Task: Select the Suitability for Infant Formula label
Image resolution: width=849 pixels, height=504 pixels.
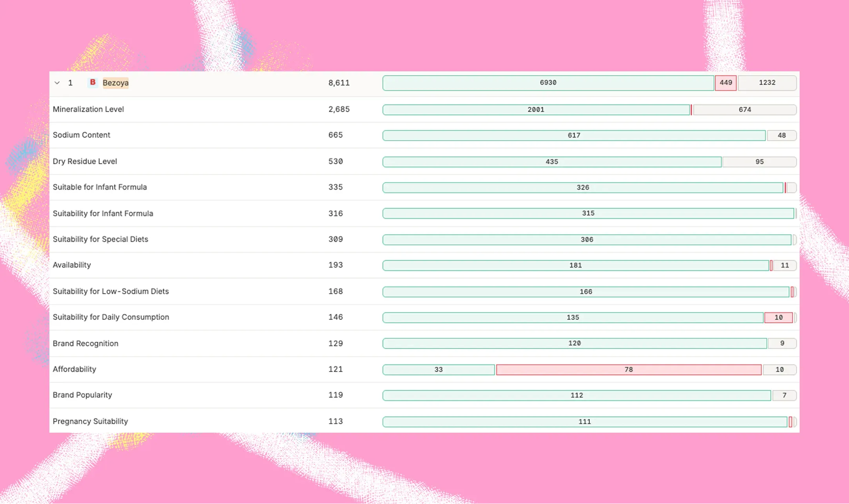Action: (103, 214)
